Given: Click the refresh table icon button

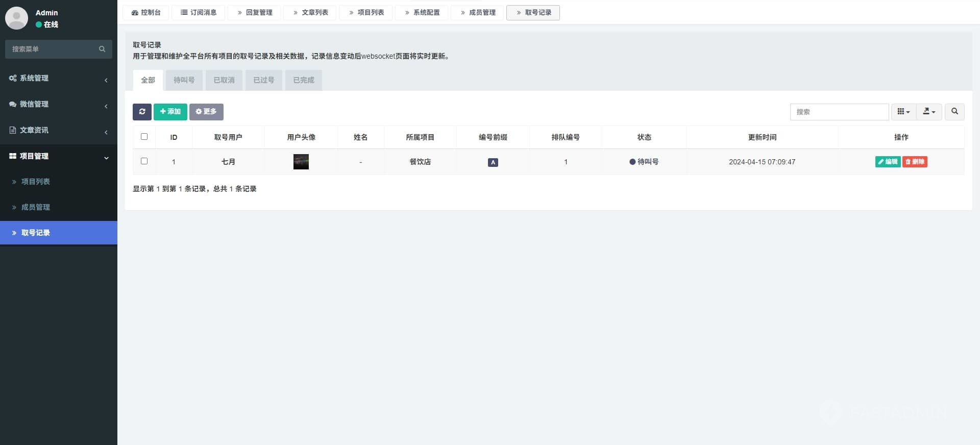Looking at the screenshot, I should pyautogui.click(x=142, y=112).
